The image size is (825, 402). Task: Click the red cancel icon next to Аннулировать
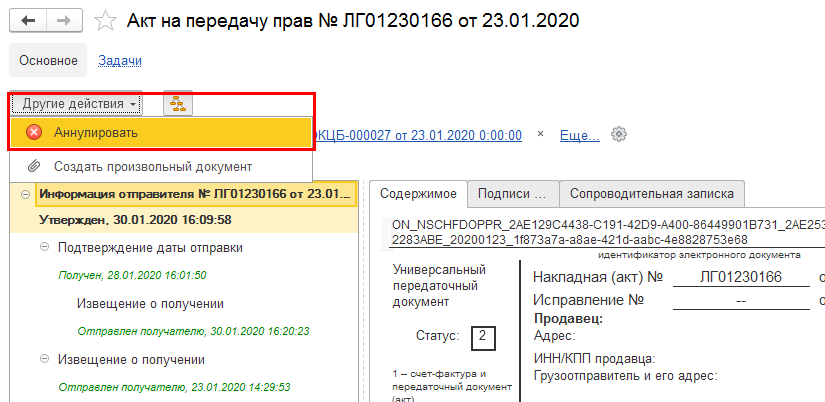tap(34, 133)
